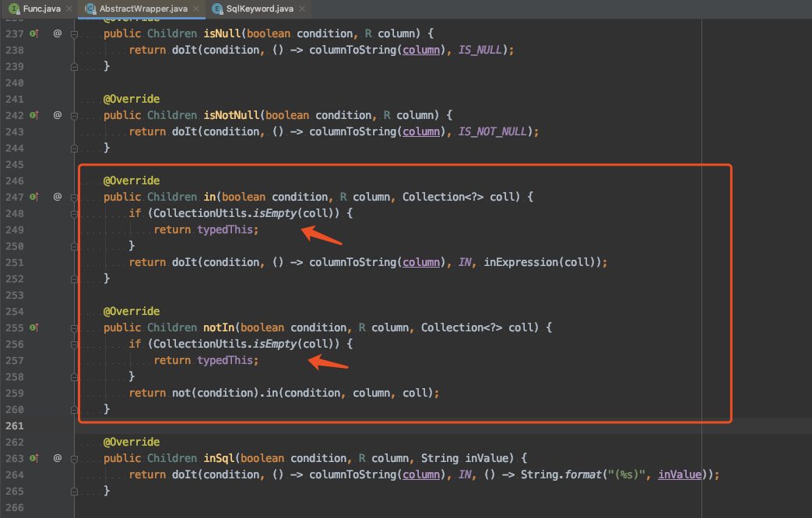Place cursor on typedThis in line 249
Screen dimensions: 812x518
click(227, 229)
